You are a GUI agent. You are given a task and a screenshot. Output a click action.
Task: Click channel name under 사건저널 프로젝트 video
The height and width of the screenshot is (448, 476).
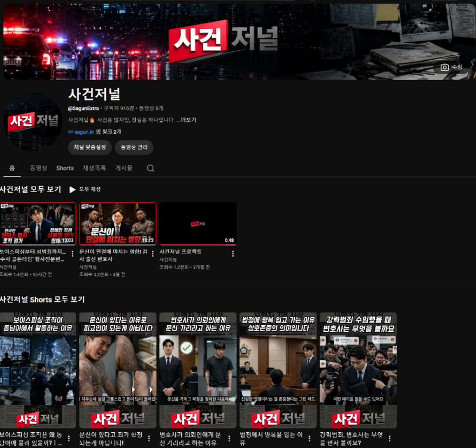click(168, 260)
